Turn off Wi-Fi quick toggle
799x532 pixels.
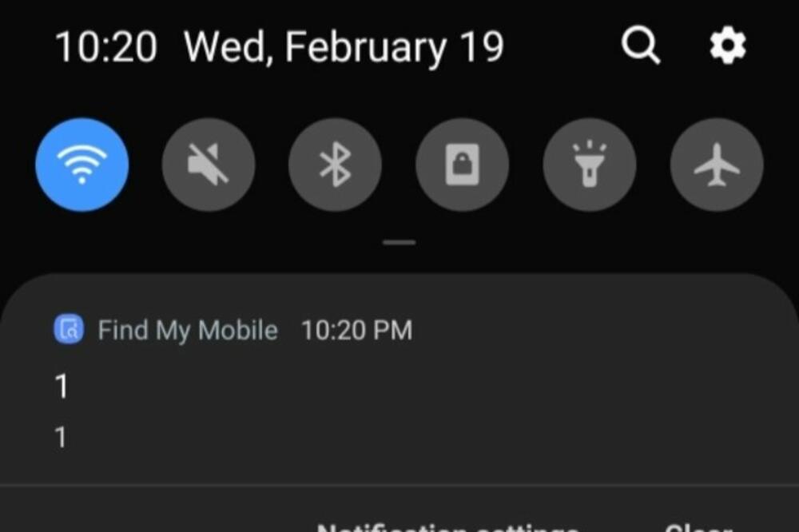click(x=82, y=164)
